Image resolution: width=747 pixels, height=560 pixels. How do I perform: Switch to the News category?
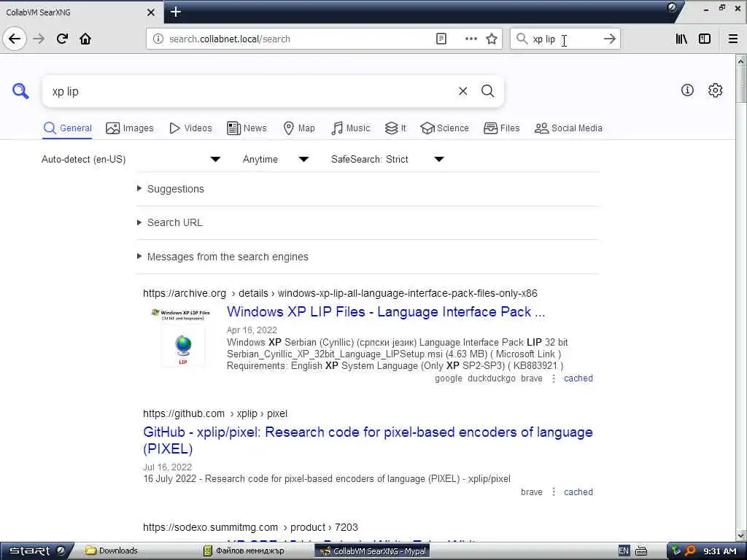[247, 128]
